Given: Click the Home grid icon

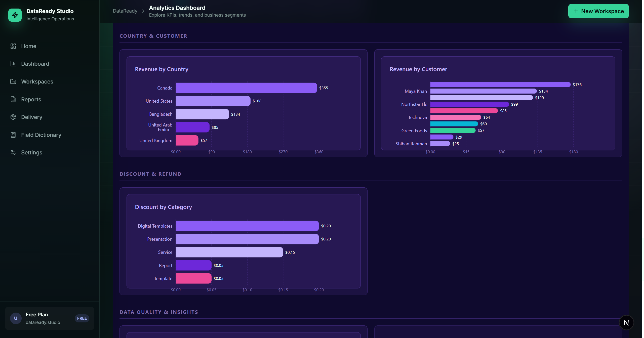Looking at the screenshot, I should pos(13,46).
